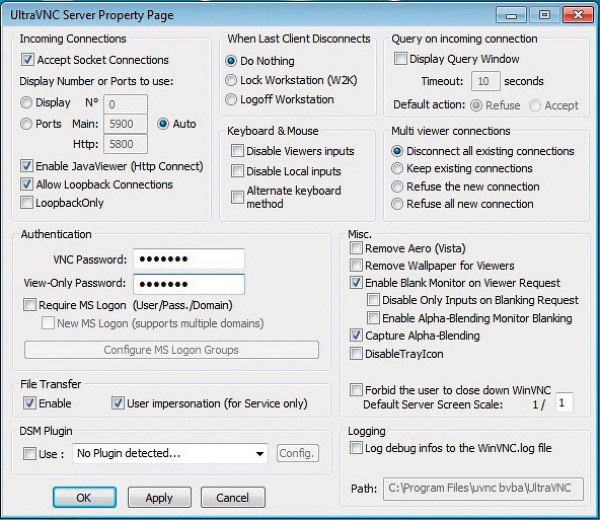
Task: Check DisableTrayIcon option
Action: [356, 354]
